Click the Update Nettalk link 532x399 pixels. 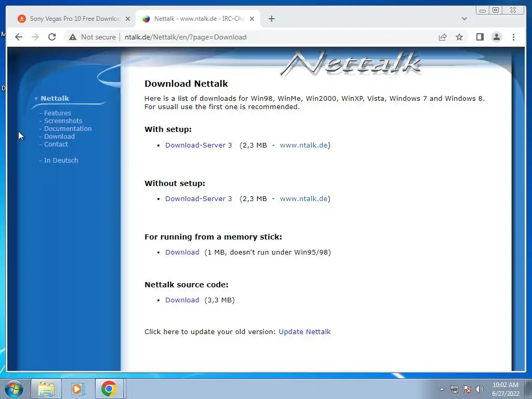point(304,331)
